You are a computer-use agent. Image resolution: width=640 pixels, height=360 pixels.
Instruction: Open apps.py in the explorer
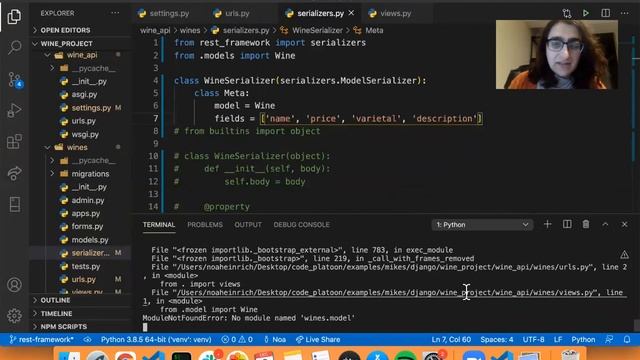coord(86,213)
